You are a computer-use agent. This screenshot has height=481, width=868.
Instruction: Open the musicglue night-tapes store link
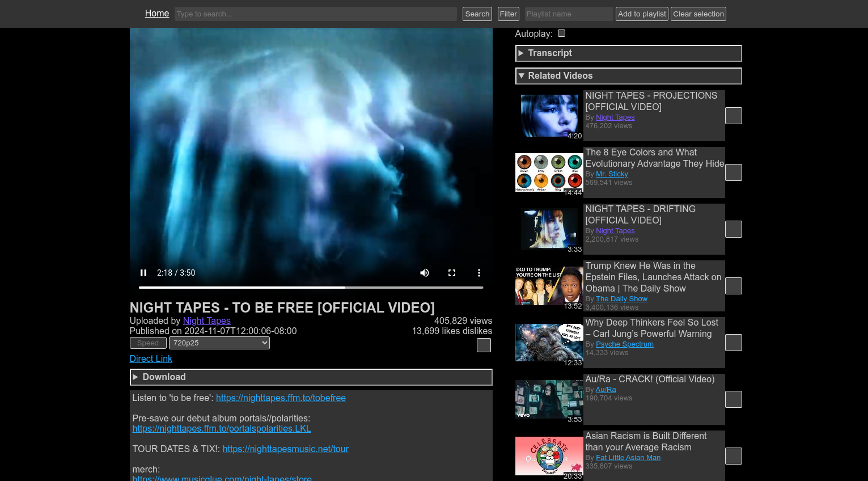[x=222, y=478]
